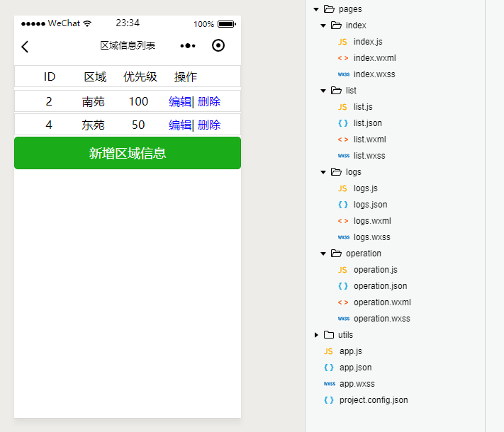Click the wxss icon beside logs.wxss
The height and width of the screenshot is (432, 504).
point(344,237)
